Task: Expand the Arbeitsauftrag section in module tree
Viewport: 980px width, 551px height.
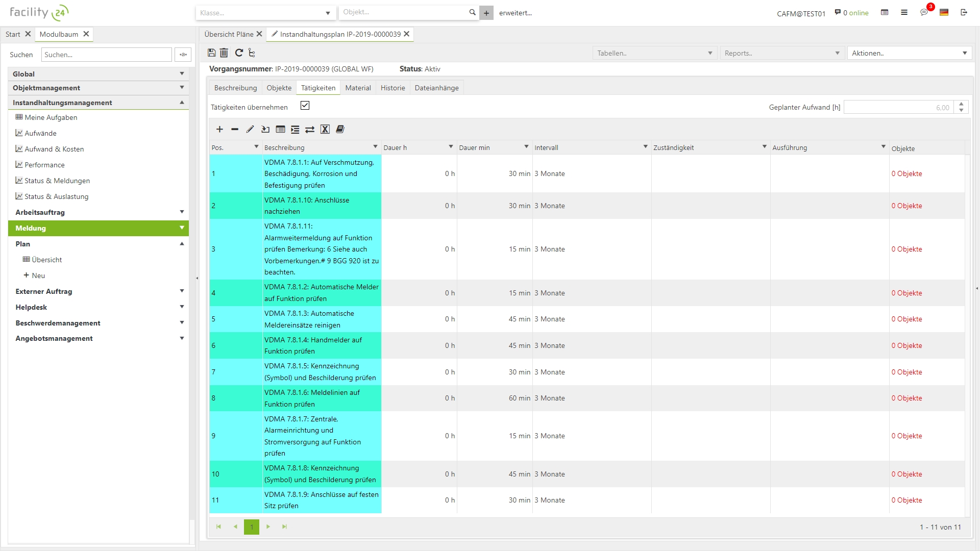Action: coord(182,212)
